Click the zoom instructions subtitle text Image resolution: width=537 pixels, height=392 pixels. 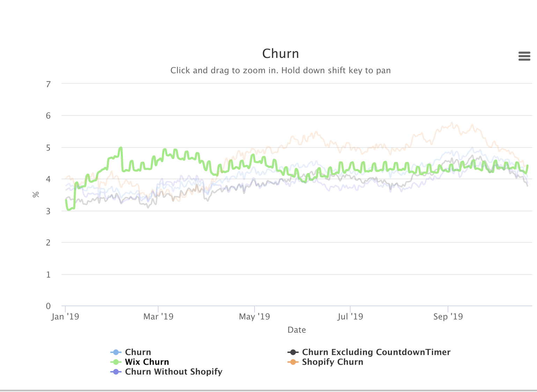281,70
